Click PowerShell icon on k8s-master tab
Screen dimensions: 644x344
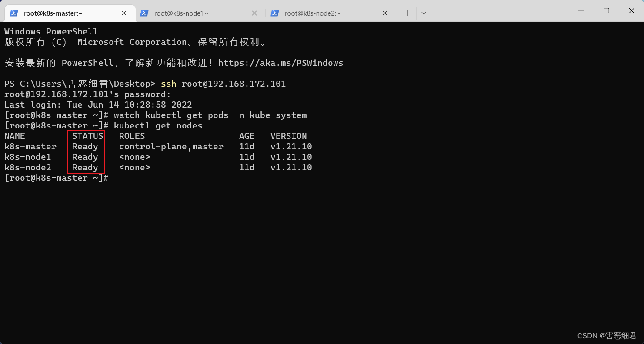14,13
